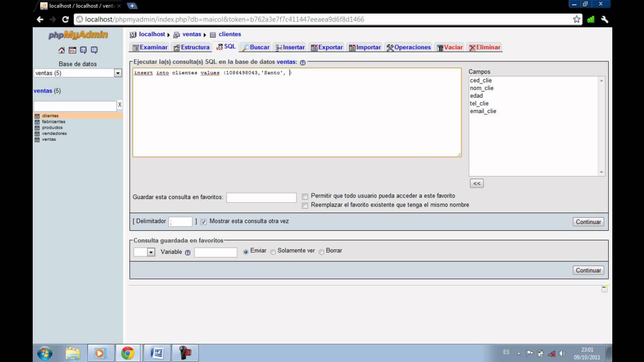This screenshot has width=644, height=362.
Task: Select email_clie in Campos list
Action: tap(483, 111)
